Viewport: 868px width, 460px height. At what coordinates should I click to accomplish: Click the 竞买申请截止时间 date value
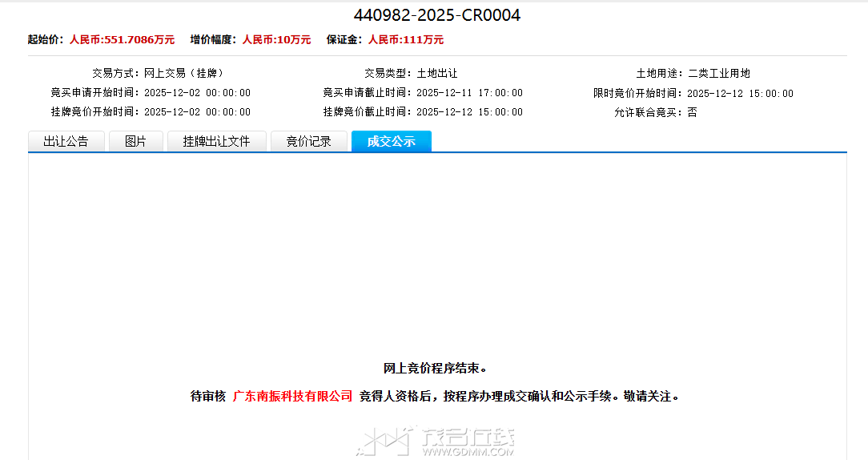[x=469, y=93]
